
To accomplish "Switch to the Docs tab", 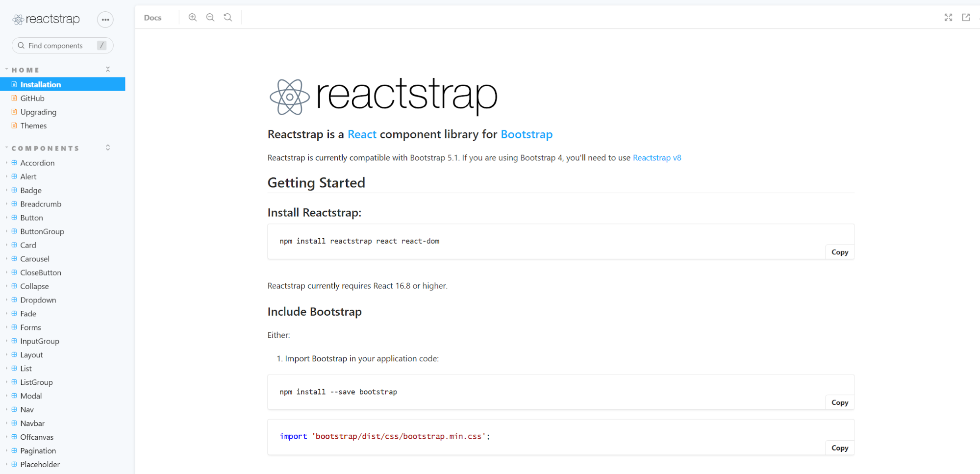I will pyautogui.click(x=152, y=18).
